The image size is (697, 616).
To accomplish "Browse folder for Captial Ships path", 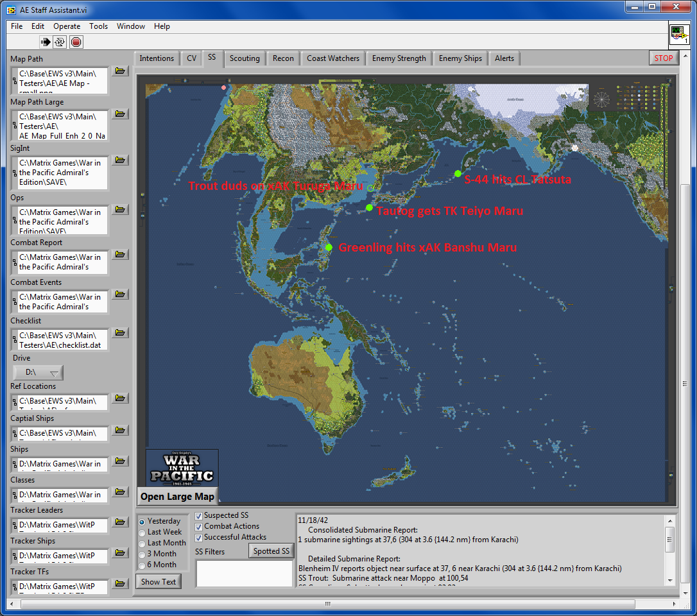I will pos(120,430).
